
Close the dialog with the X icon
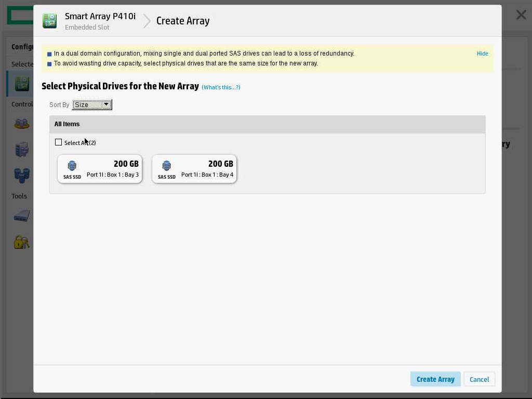pos(521,15)
